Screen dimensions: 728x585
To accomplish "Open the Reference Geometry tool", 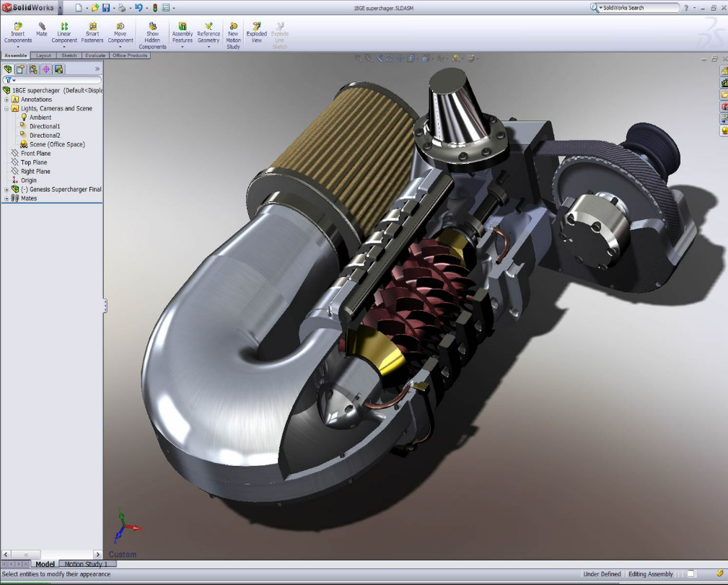I will pos(209,32).
